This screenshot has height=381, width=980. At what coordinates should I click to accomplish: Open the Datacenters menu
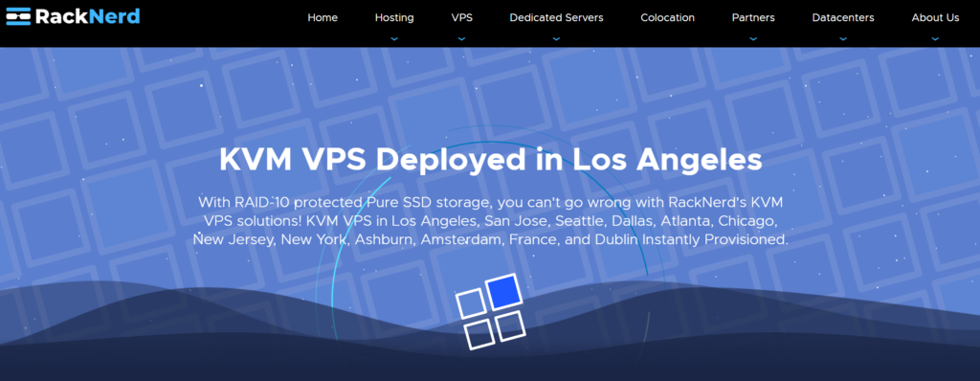843,17
